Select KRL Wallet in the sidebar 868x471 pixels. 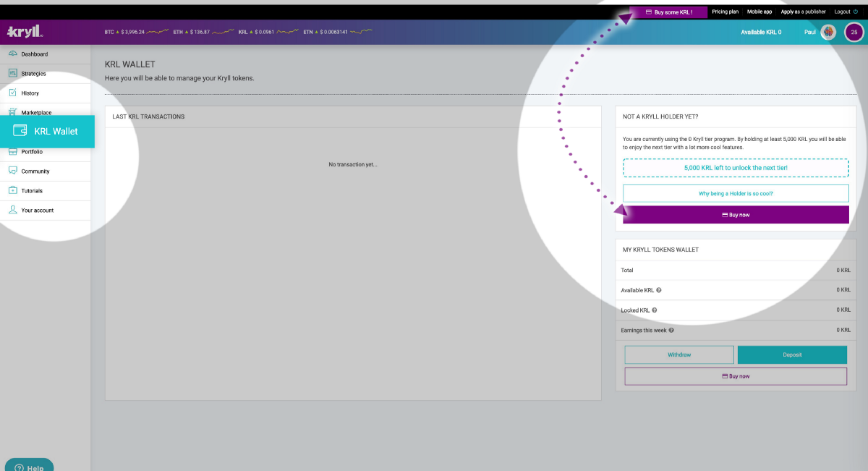(47, 132)
